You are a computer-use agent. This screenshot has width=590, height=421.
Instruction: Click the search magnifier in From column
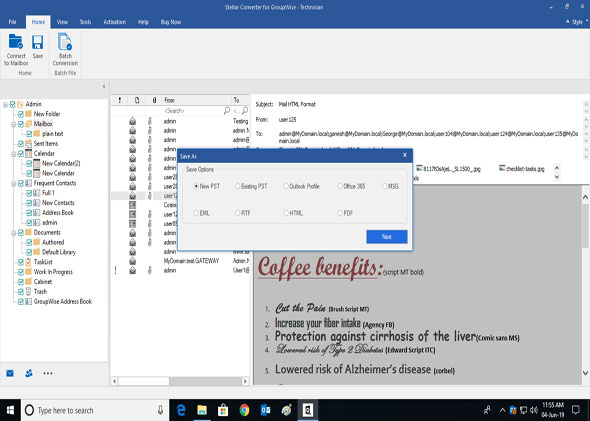227,111
